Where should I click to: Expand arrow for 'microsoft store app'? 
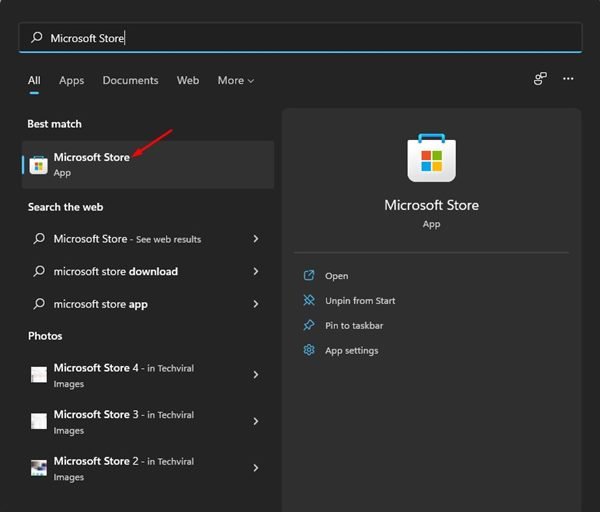pos(256,304)
